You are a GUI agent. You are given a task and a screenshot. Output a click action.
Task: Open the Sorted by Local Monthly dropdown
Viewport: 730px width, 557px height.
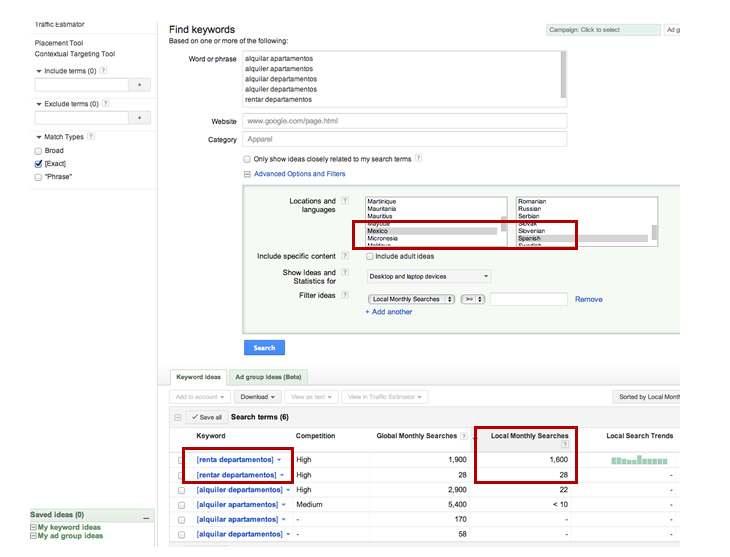pos(647,397)
